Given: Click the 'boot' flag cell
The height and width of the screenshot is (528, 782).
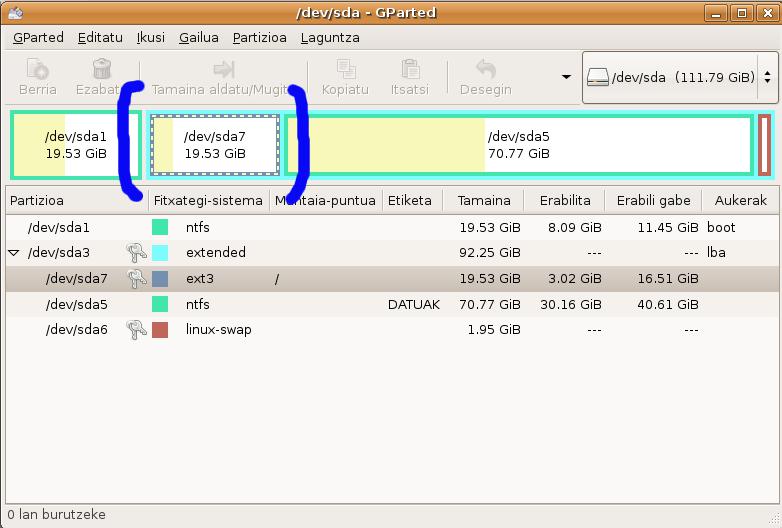Looking at the screenshot, I should [721, 227].
